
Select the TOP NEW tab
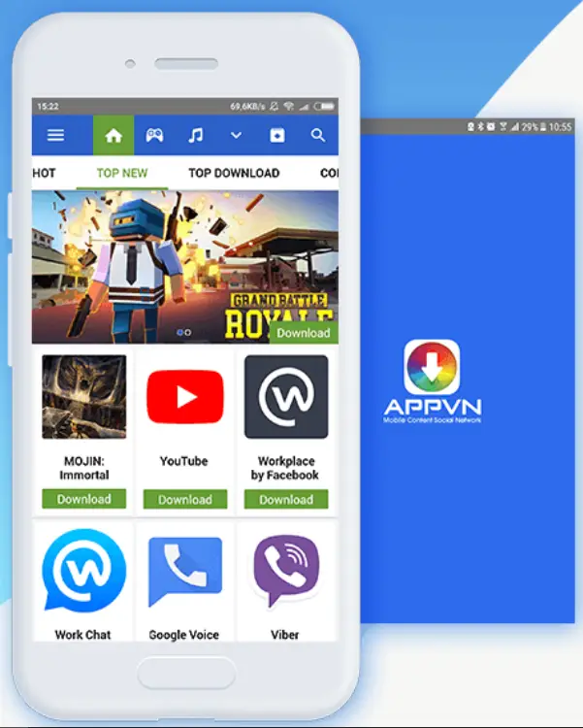[122, 173]
